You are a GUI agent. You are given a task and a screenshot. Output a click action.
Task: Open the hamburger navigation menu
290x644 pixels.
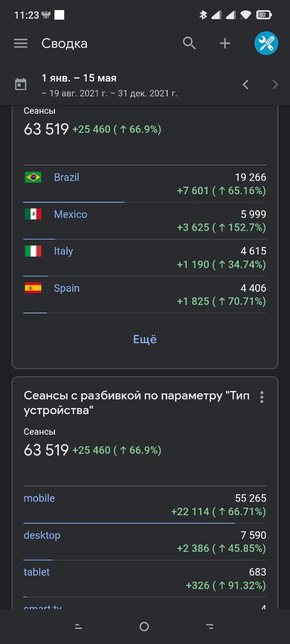click(21, 43)
